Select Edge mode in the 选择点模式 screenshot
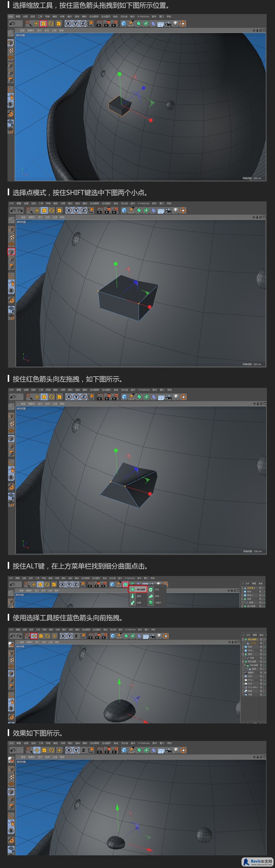Viewport: 275px width, 868px height. pos(11,259)
